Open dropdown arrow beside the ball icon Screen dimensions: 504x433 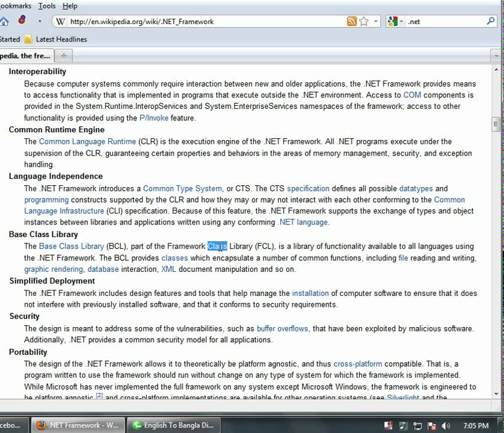click(x=40, y=22)
